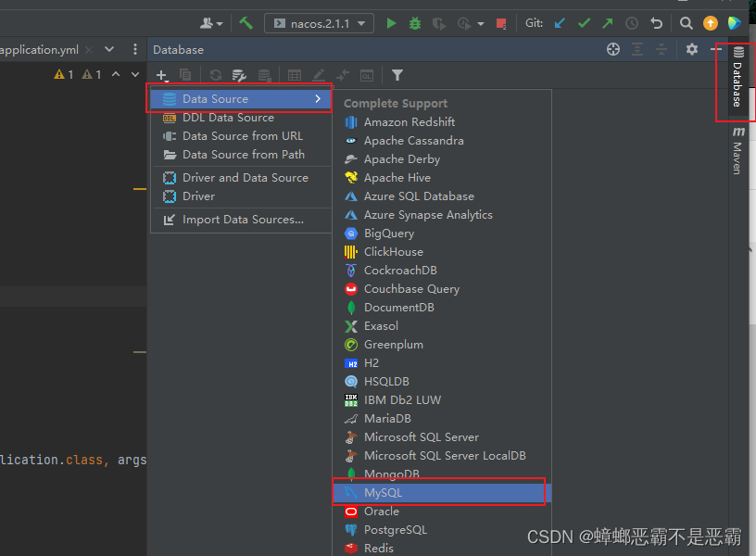
Task: Open table editor grid icon
Action: coord(294,75)
